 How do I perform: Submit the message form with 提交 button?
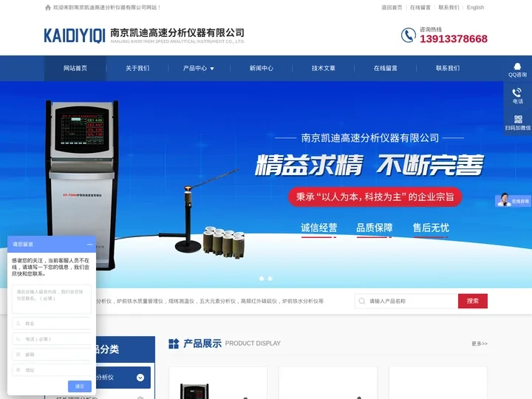80,386
